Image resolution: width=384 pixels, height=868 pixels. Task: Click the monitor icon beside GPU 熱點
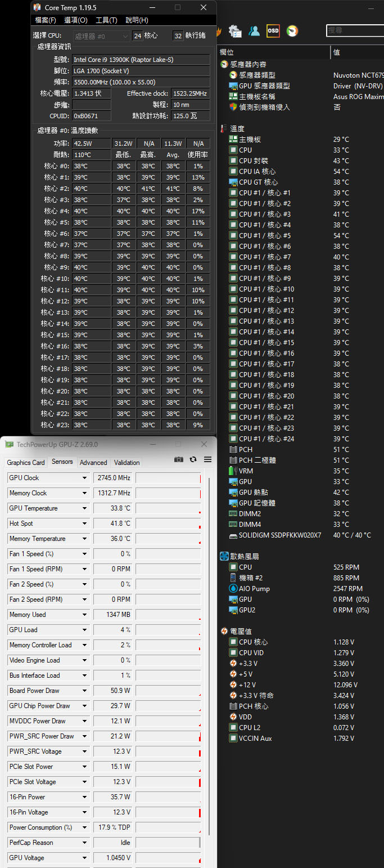(234, 492)
